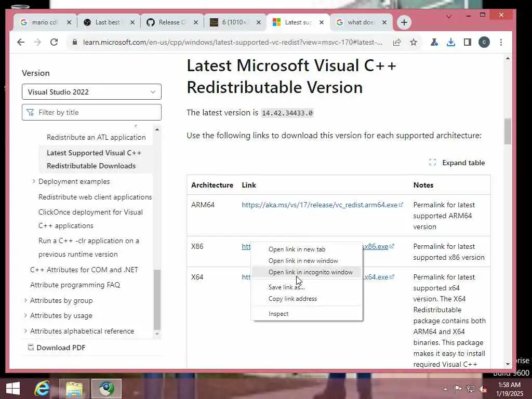Open the profile avatar menu
This screenshot has width=532, height=399.
[484, 42]
